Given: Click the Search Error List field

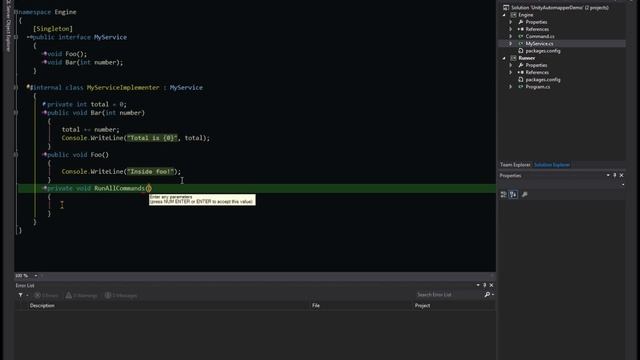Looking at the screenshot, I should click(448, 295).
